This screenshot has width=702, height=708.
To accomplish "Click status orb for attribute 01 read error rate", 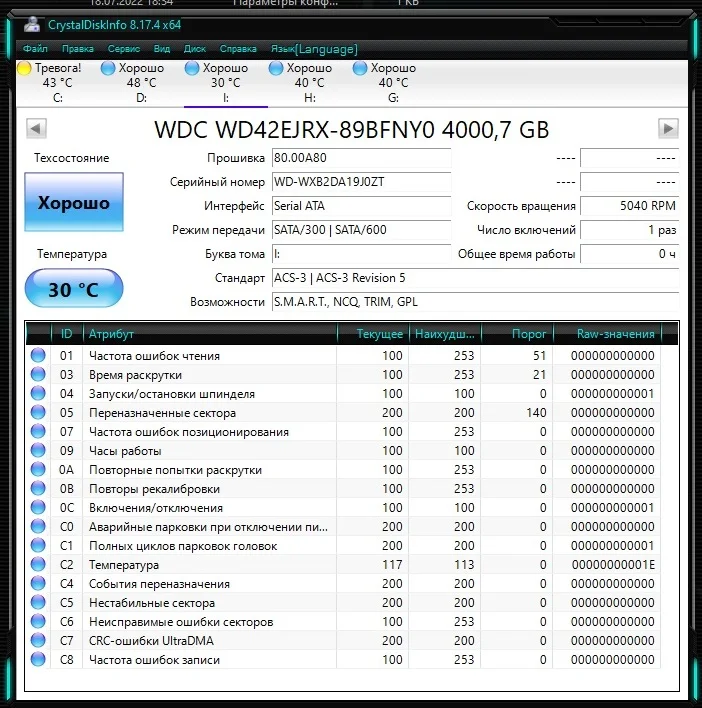I will (38, 355).
